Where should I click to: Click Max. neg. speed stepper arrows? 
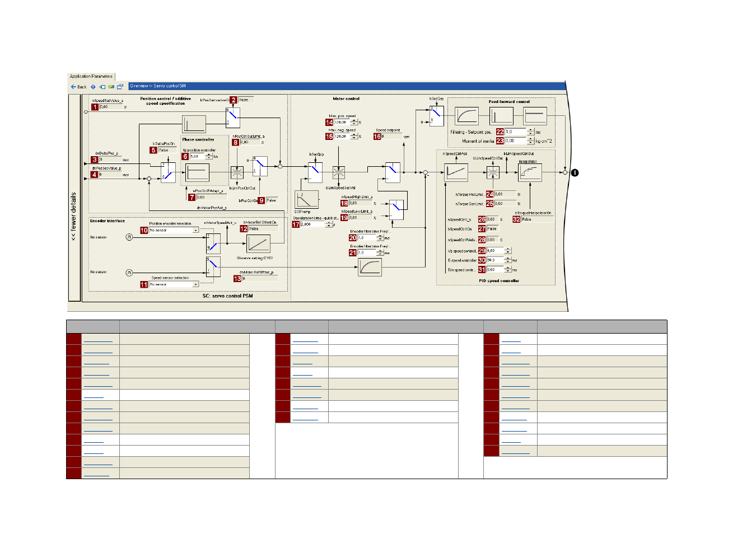coord(354,136)
